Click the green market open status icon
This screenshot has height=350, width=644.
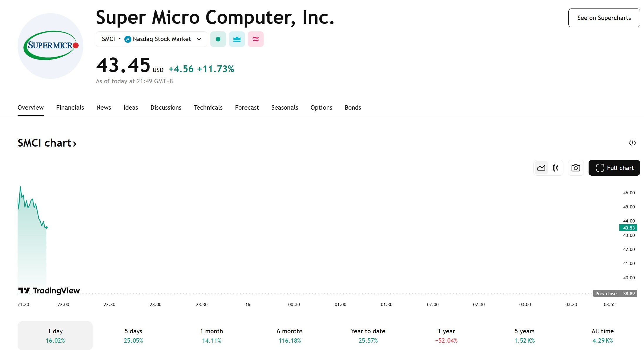click(218, 39)
